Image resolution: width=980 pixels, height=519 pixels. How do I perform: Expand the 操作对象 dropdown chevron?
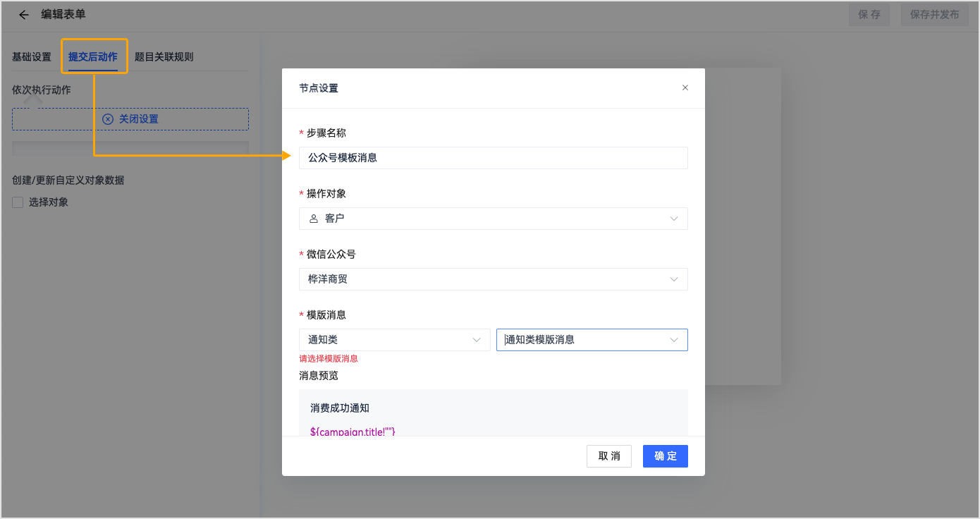(x=674, y=219)
